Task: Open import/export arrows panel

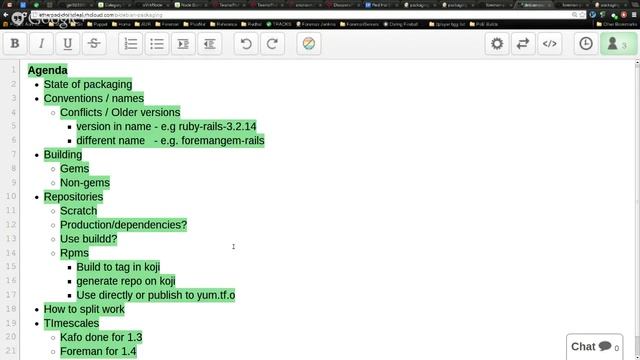Action: (523, 44)
